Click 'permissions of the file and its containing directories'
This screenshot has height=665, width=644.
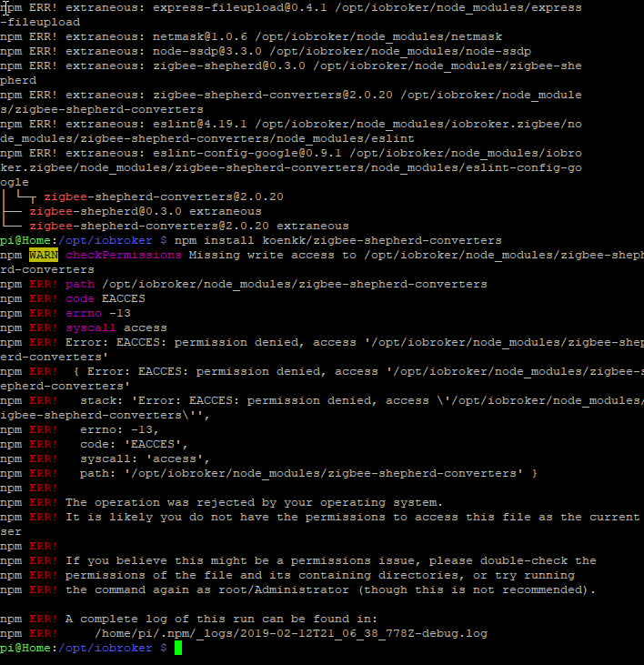pos(265,575)
